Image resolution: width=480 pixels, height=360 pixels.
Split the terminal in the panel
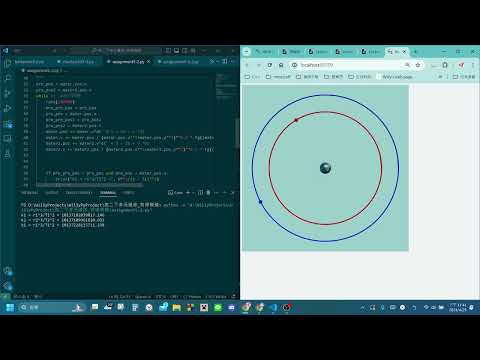point(200,193)
